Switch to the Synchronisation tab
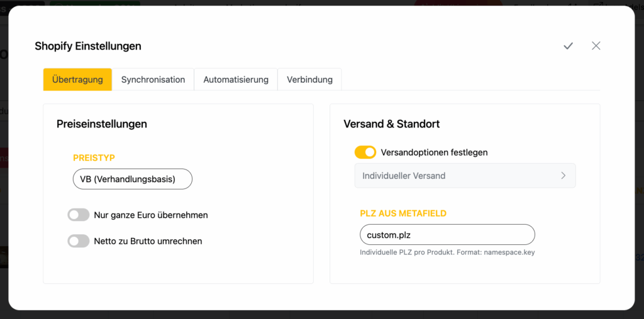The height and width of the screenshot is (319, 644). click(153, 80)
